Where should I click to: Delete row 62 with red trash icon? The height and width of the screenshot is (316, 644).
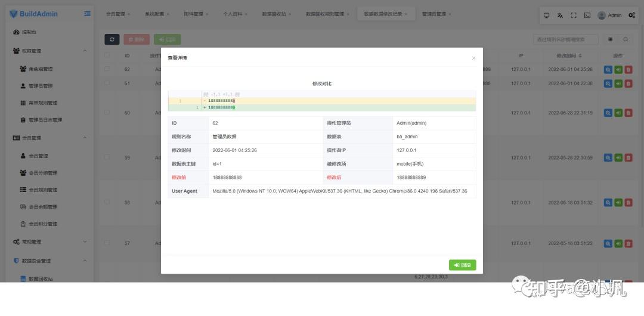tap(628, 69)
